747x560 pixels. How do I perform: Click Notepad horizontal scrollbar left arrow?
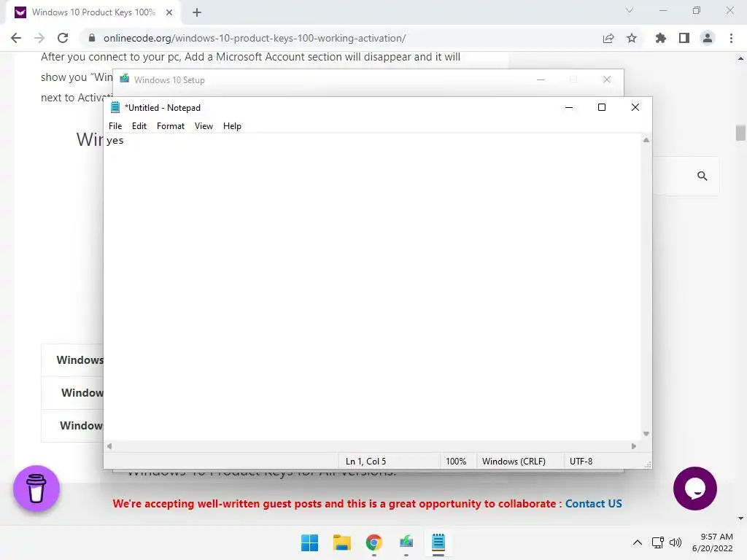pos(109,446)
